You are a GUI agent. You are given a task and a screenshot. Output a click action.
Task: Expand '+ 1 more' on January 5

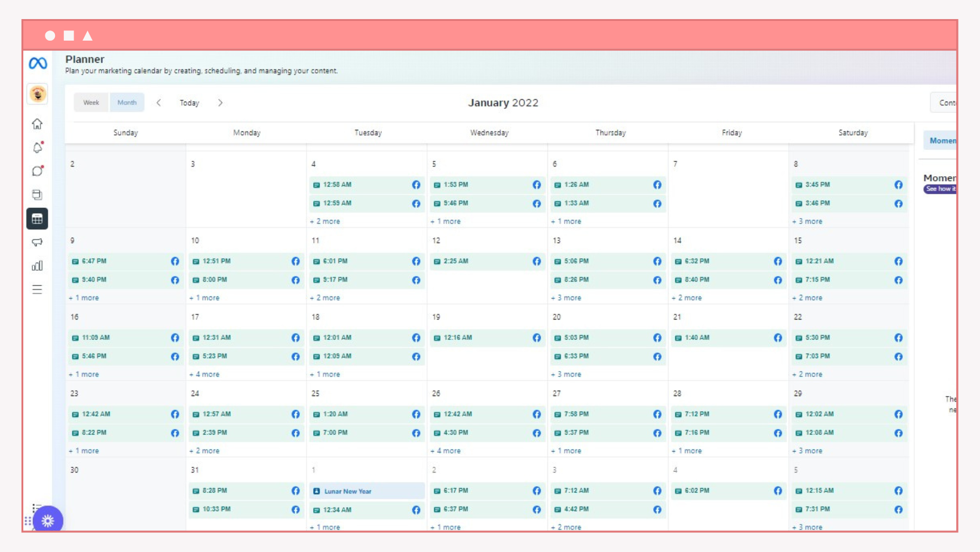coord(446,222)
